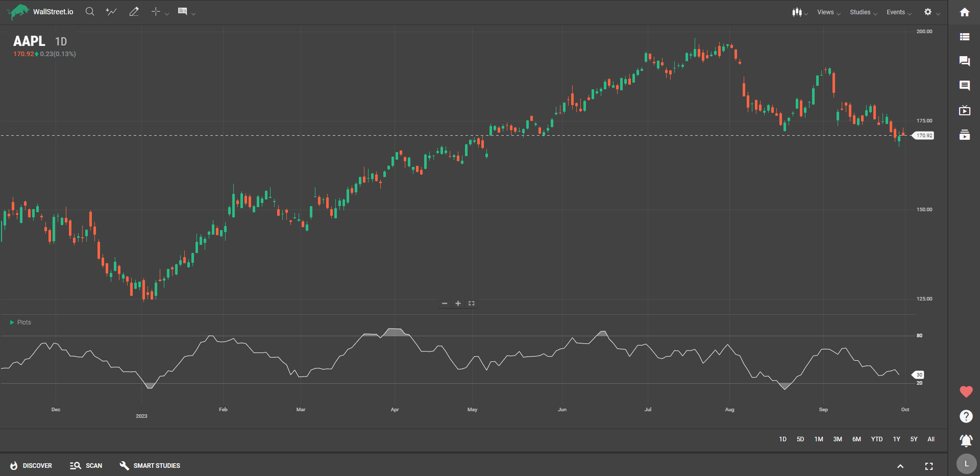Open chart settings gear
980x476 pixels.
(928, 12)
